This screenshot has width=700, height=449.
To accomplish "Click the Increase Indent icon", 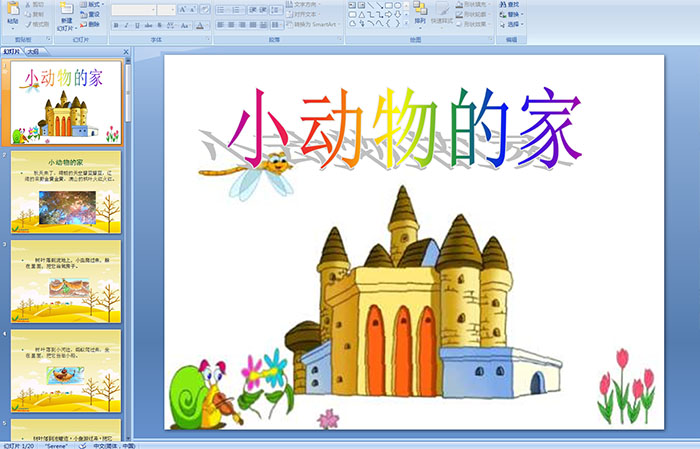I will coord(263,10).
